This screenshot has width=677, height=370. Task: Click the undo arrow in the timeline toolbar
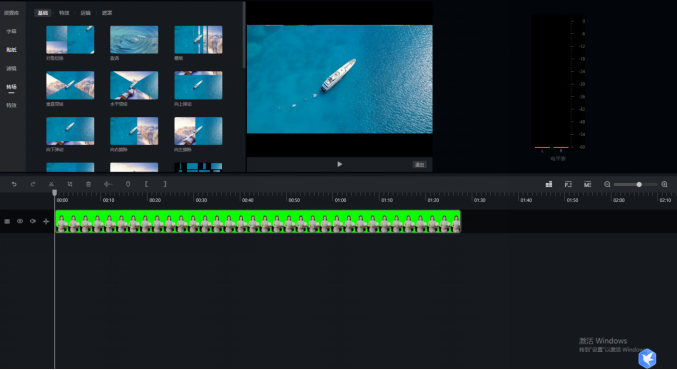pyautogui.click(x=14, y=184)
